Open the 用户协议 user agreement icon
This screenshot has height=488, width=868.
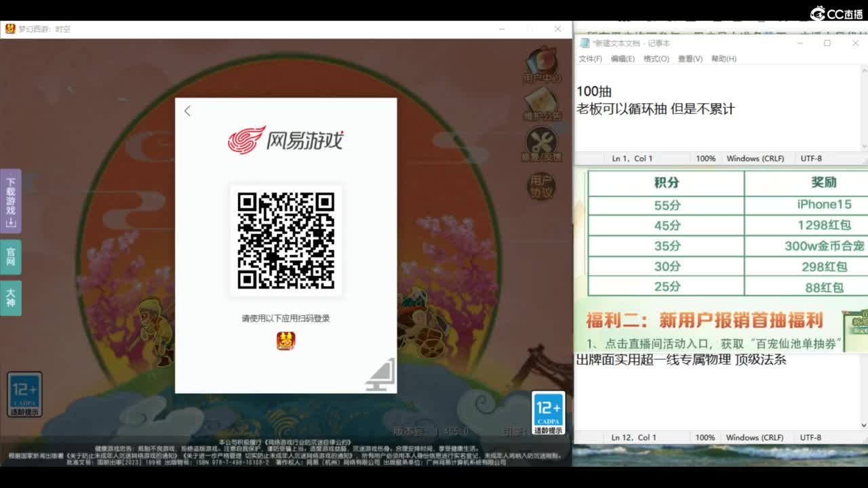(x=541, y=186)
